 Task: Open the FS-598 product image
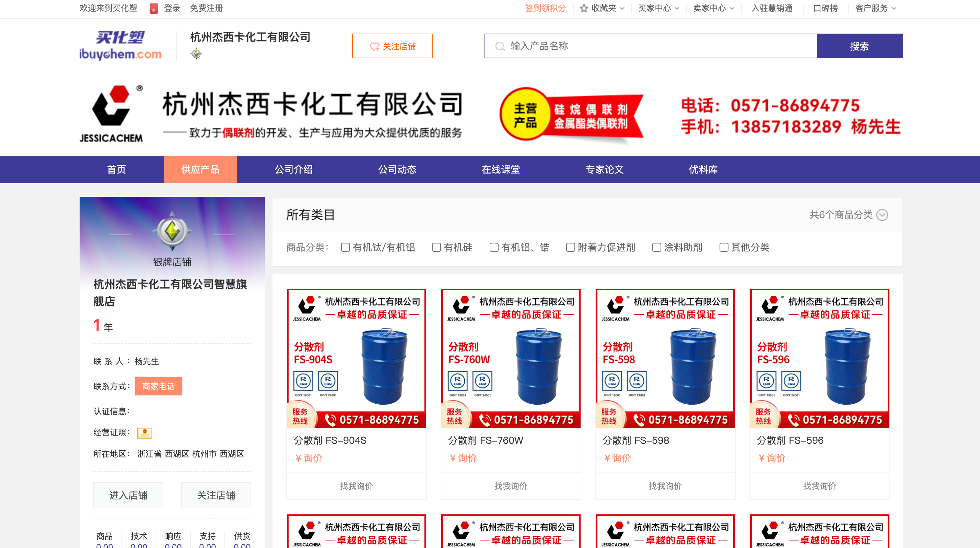tap(665, 358)
